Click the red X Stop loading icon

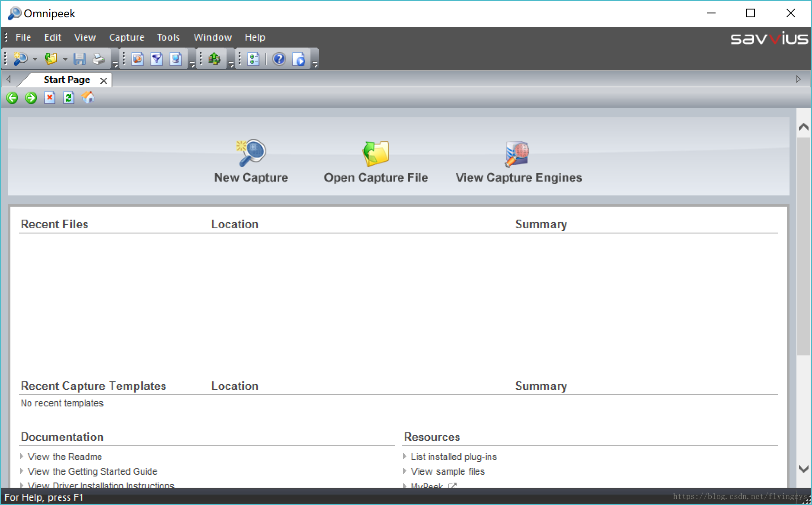pos(50,98)
